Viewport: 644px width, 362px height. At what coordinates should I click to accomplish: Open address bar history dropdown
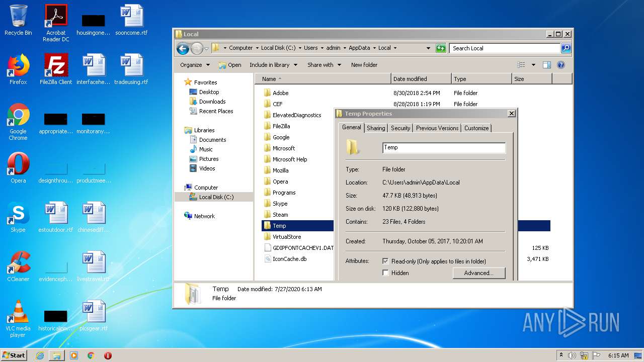click(428, 48)
